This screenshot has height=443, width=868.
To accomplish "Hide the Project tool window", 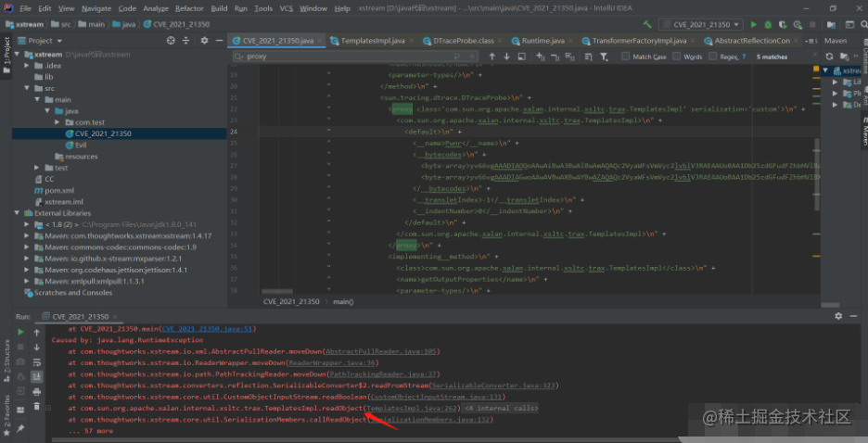I will coord(219,41).
